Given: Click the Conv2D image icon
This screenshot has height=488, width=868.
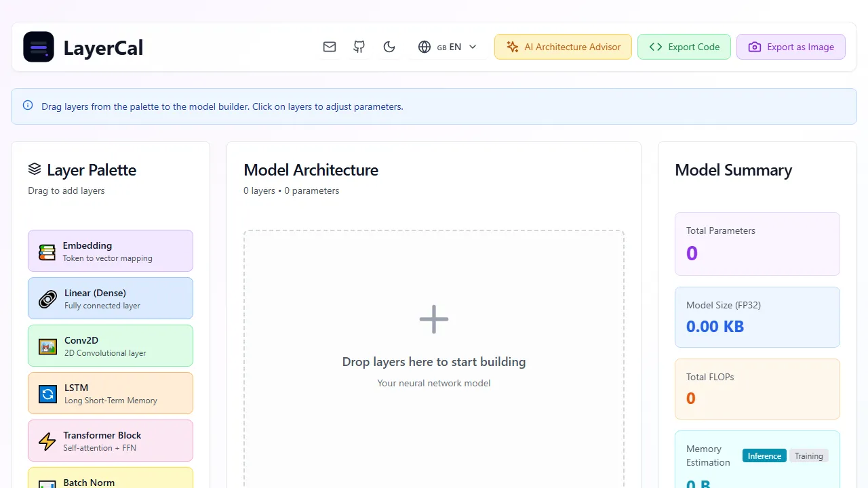Looking at the screenshot, I should click(x=47, y=346).
